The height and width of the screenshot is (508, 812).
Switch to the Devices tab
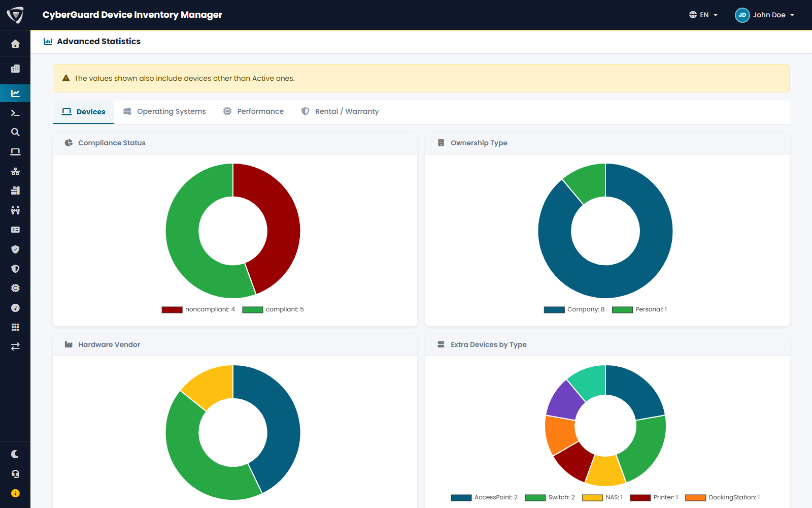click(x=84, y=112)
